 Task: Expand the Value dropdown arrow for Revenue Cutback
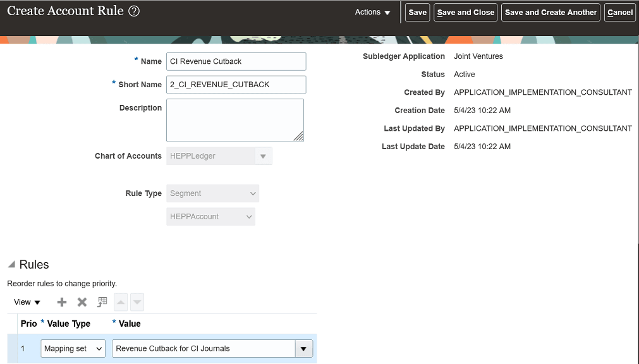click(x=303, y=348)
